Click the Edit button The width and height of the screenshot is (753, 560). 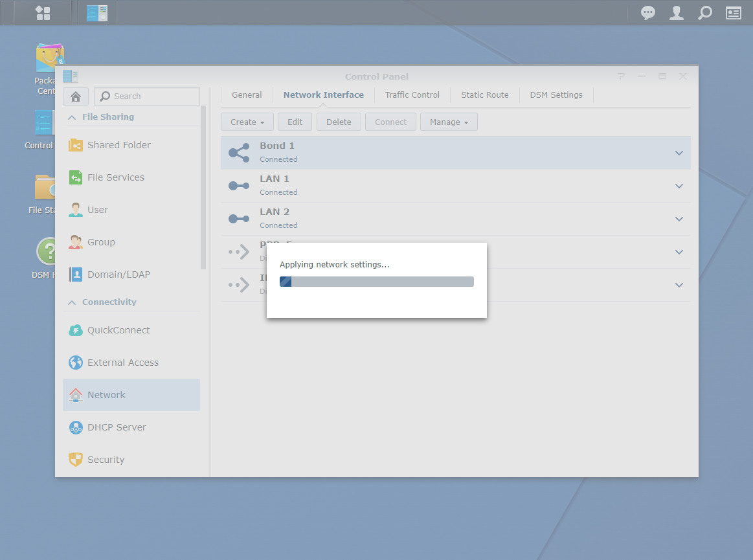click(x=295, y=122)
